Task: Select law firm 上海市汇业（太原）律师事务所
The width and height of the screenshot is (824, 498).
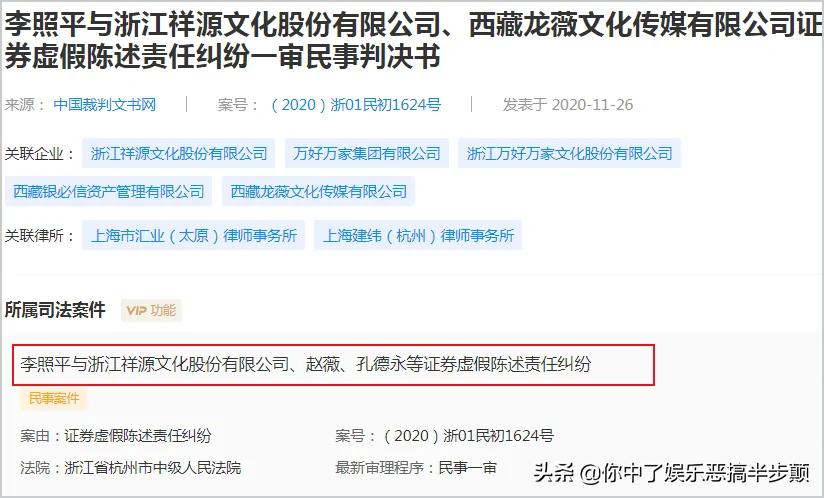Action: click(193, 235)
